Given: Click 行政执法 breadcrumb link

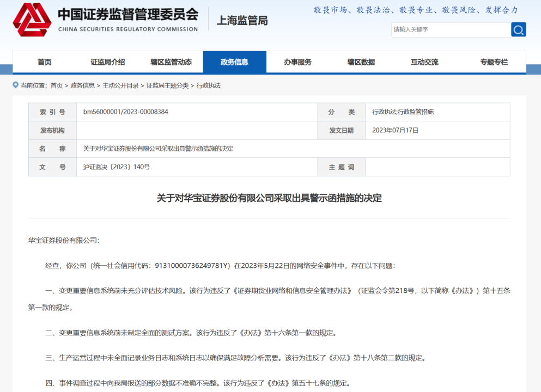Looking at the screenshot, I should tap(209, 85).
